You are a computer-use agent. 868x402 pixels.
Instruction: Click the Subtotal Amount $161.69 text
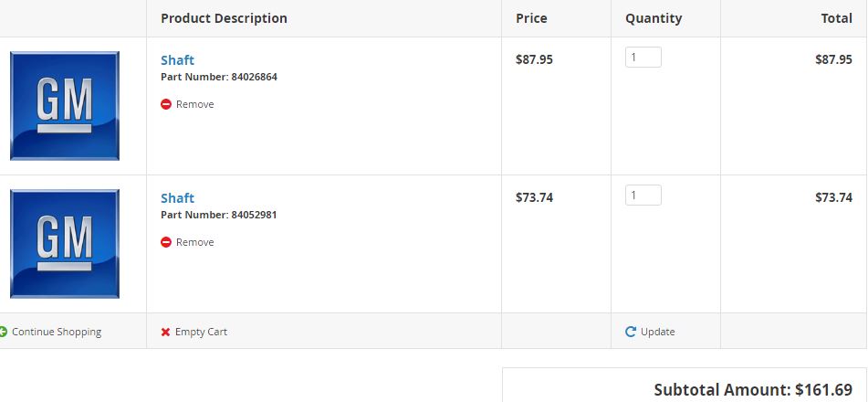pos(753,390)
